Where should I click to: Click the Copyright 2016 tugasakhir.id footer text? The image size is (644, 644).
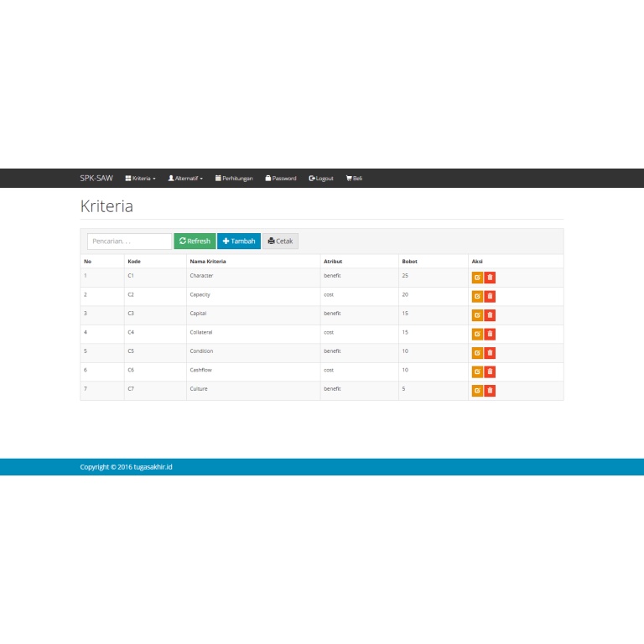coord(126,467)
